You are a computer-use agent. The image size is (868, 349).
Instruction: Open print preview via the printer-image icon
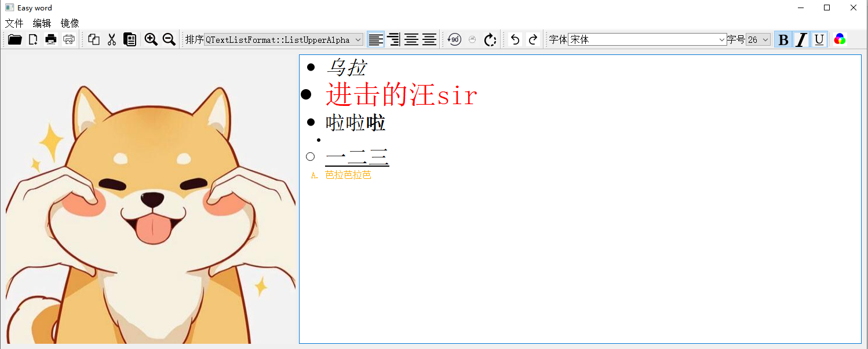coord(69,39)
